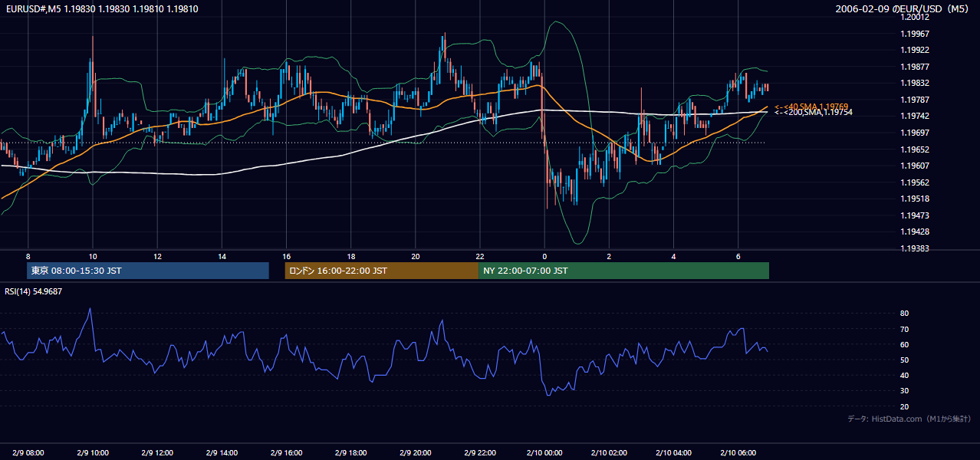980x460 pixels.
Task: Click price axis value 1.19742
Action: point(916,116)
